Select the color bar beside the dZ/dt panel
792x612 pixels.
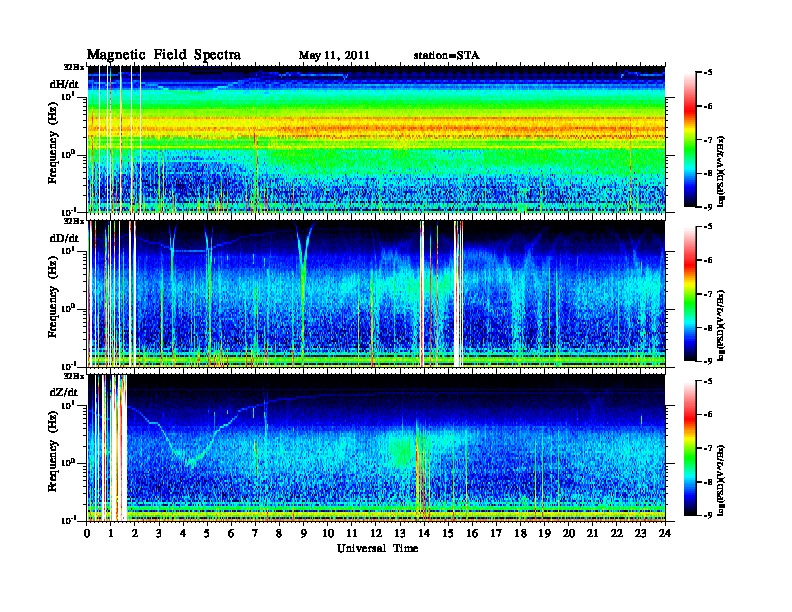(689, 448)
